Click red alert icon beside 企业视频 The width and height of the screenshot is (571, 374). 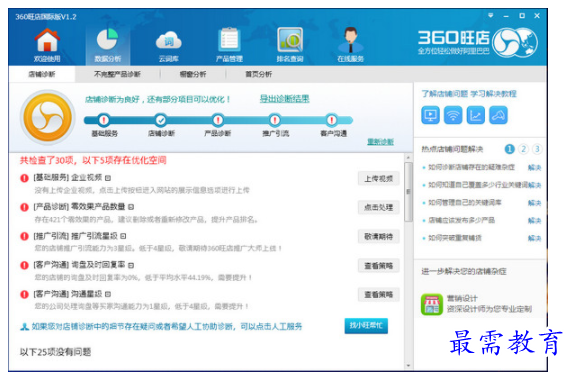click(x=24, y=178)
